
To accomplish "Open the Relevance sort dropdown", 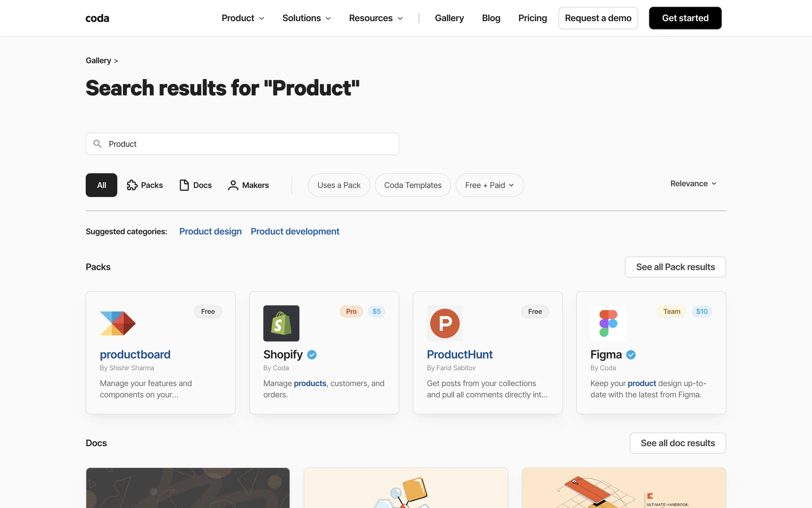I will pos(693,183).
